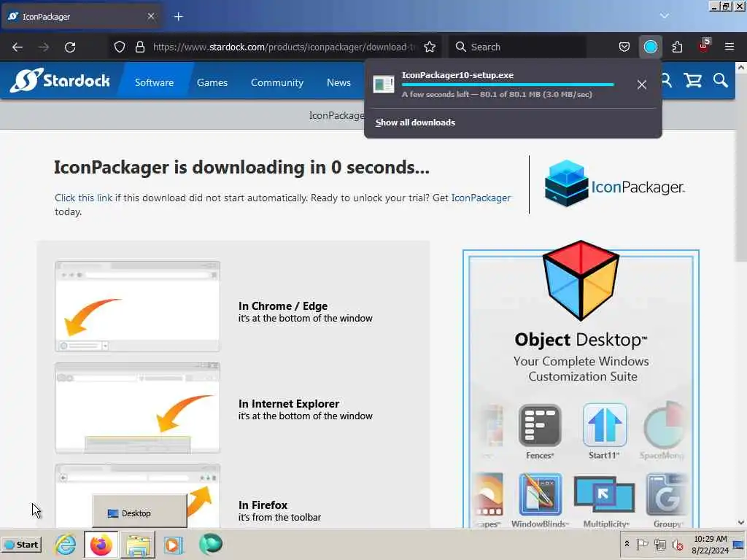This screenshot has height=560, width=747.
Task: Open a new tab with the plus button
Action: coord(178,17)
